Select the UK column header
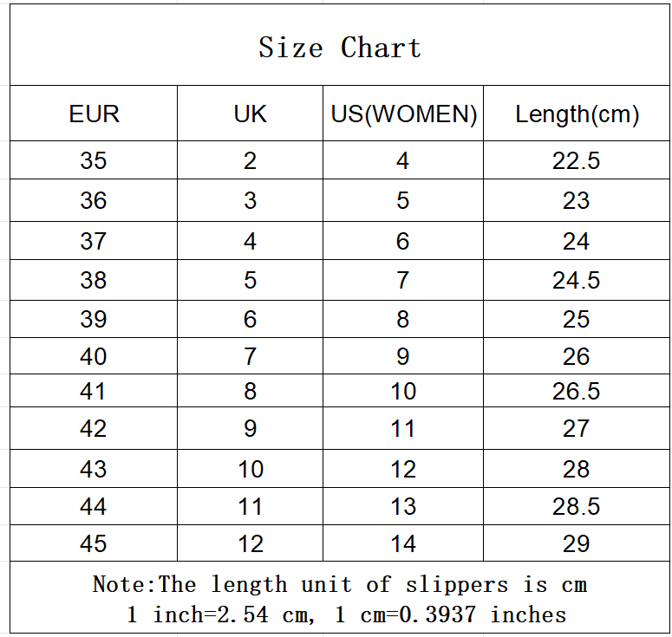672x637 pixels. coord(250,114)
